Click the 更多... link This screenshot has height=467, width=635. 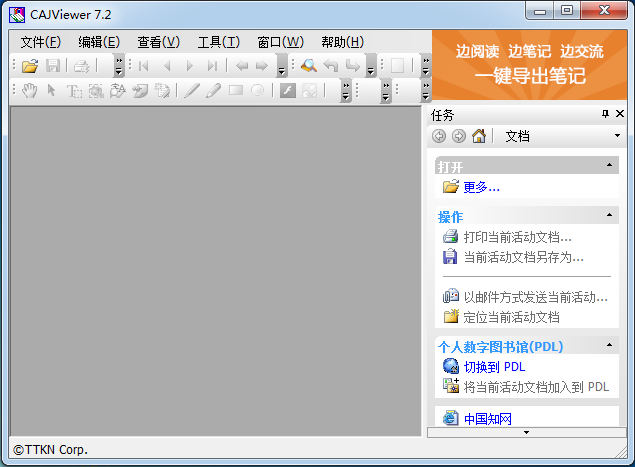tap(482, 187)
